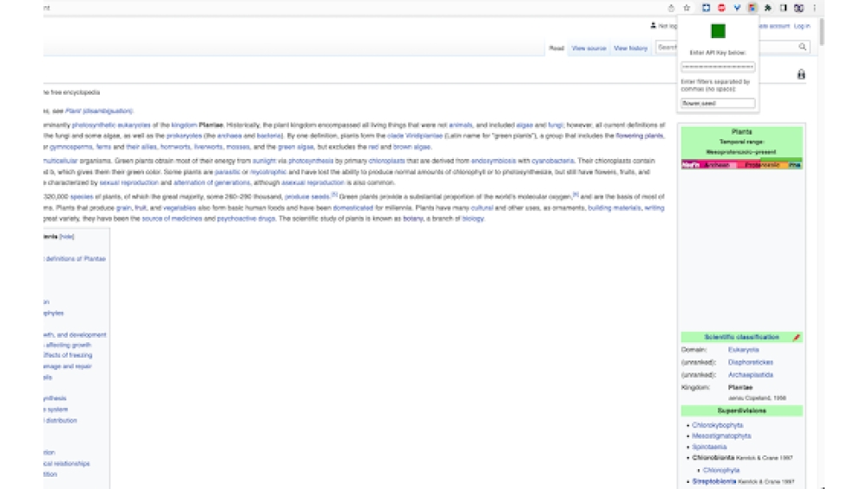
Task: Open the mosses link
Action: [x=238, y=147]
